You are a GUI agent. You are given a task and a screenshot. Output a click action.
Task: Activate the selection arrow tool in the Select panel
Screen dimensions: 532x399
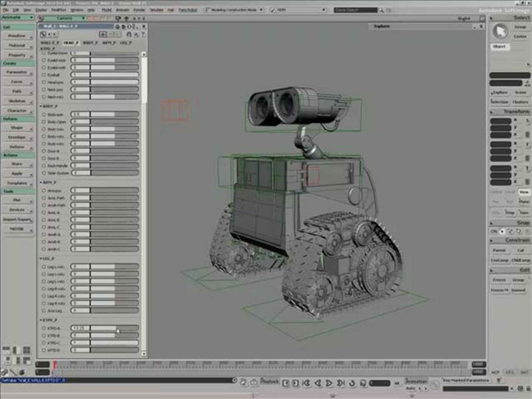click(500, 31)
